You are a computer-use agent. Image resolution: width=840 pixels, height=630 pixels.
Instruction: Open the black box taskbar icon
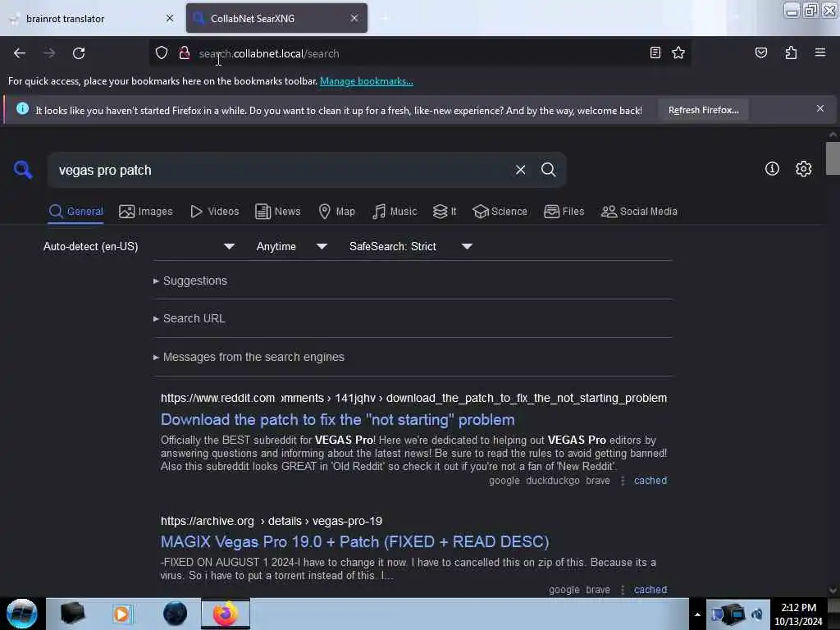tap(72, 614)
